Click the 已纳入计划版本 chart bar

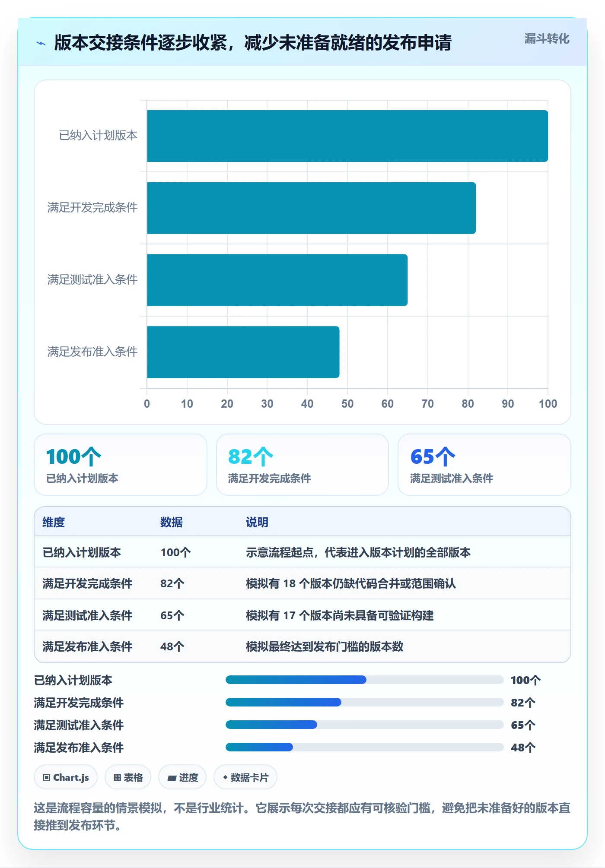point(347,136)
